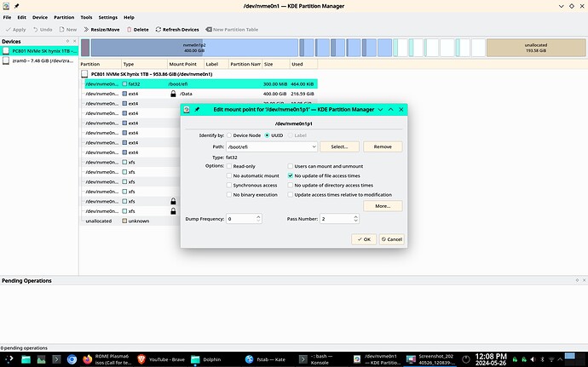Sort by Partition column header
Image resolution: width=588 pixels, height=367 pixels.
[x=100, y=64]
